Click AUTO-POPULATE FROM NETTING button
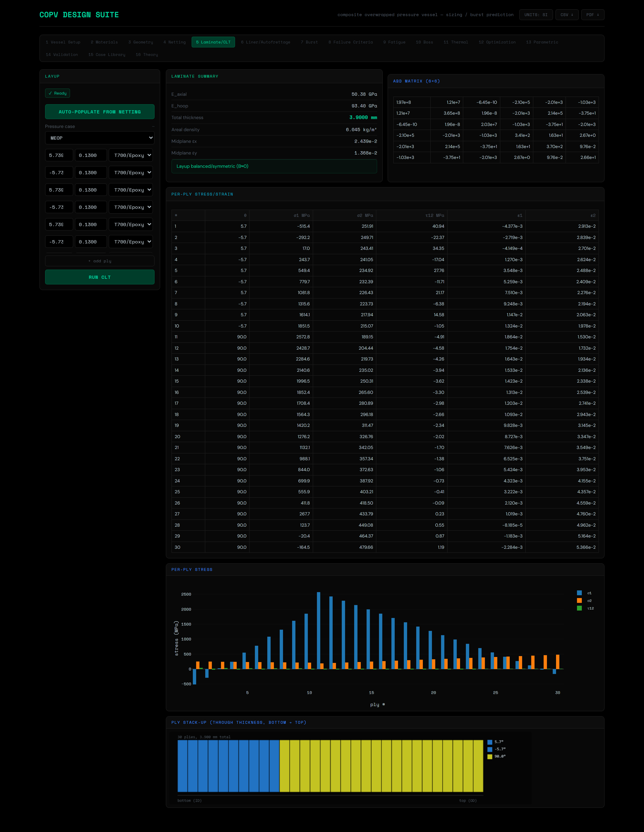 click(x=100, y=112)
